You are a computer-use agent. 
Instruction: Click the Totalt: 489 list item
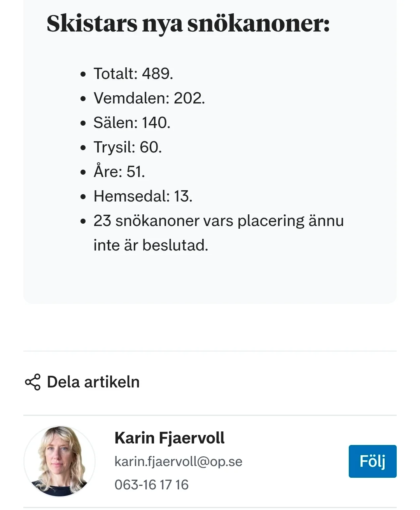[x=133, y=74]
